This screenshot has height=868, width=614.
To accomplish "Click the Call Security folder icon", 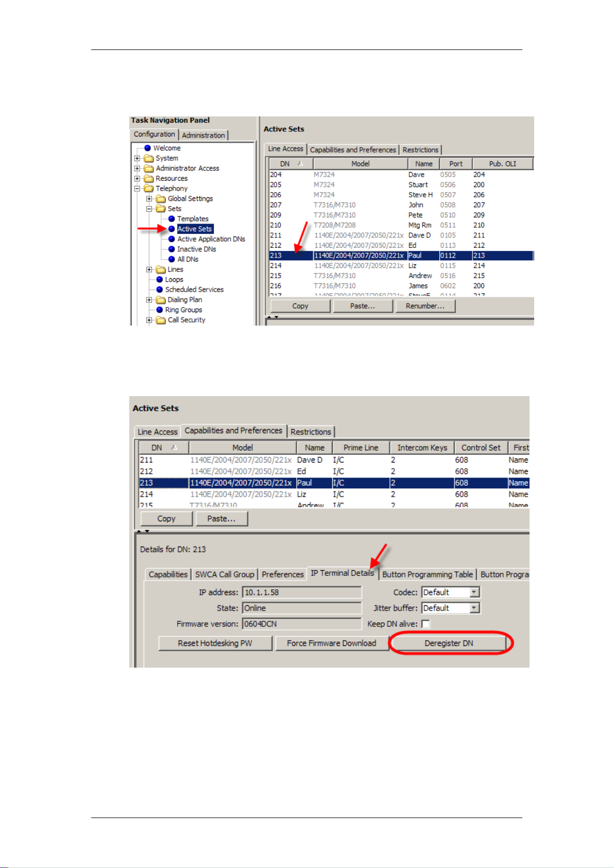I will coord(161,320).
